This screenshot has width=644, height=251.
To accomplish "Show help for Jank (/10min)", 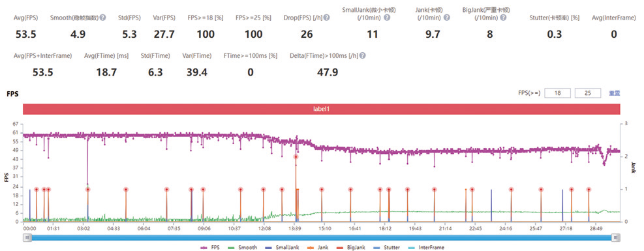I will coord(447,18).
